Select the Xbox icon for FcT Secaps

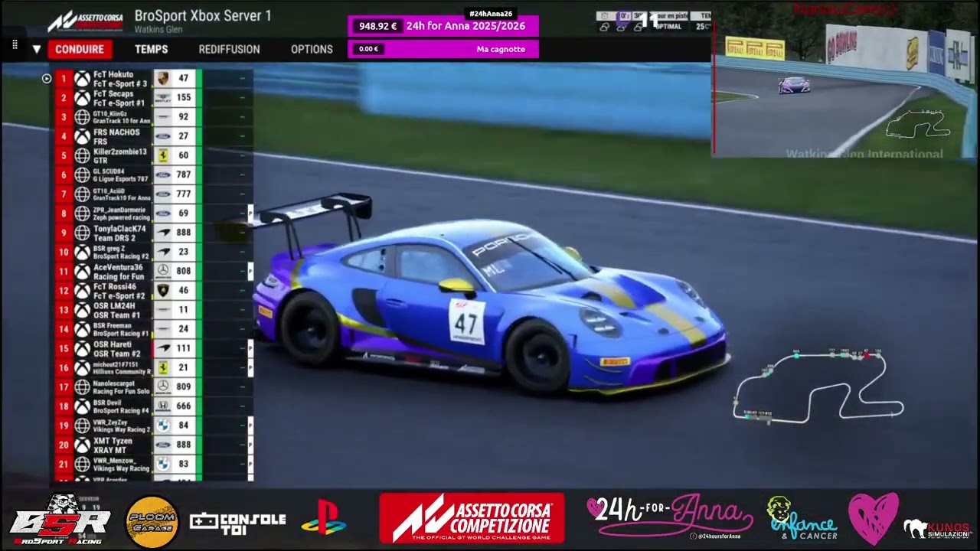coord(82,98)
